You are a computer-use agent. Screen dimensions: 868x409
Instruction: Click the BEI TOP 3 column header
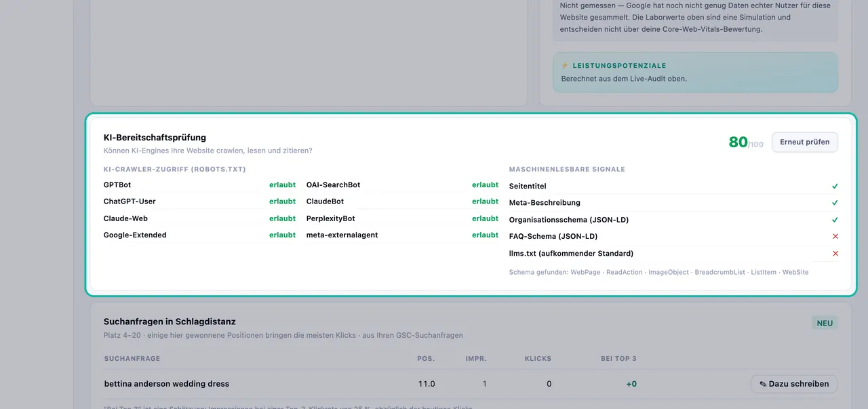click(618, 358)
